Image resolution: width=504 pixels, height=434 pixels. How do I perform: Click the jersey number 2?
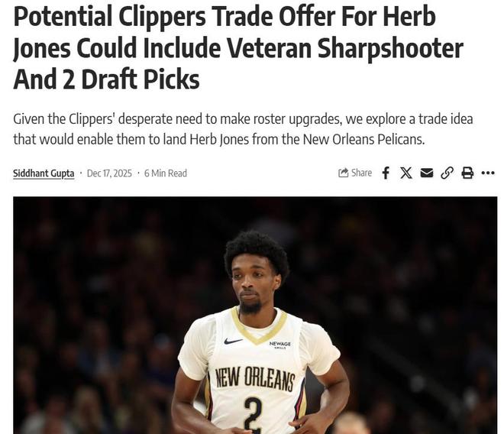click(x=254, y=415)
